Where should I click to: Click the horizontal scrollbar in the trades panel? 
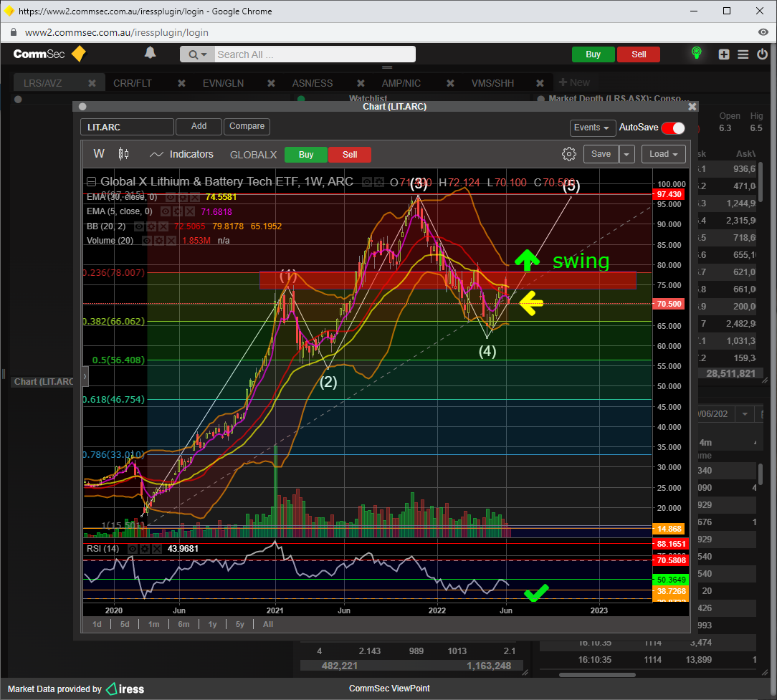[607, 674]
